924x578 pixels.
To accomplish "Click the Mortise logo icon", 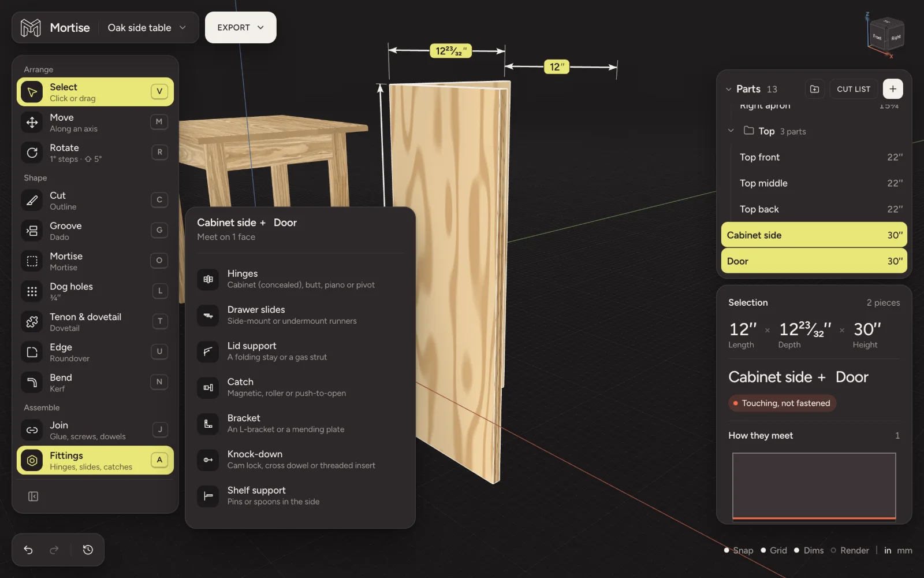I will [31, 28].
